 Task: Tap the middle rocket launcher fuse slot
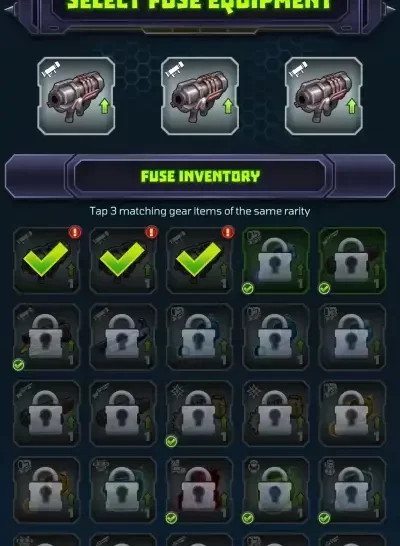pyautogui.click(x=200, y=96)
